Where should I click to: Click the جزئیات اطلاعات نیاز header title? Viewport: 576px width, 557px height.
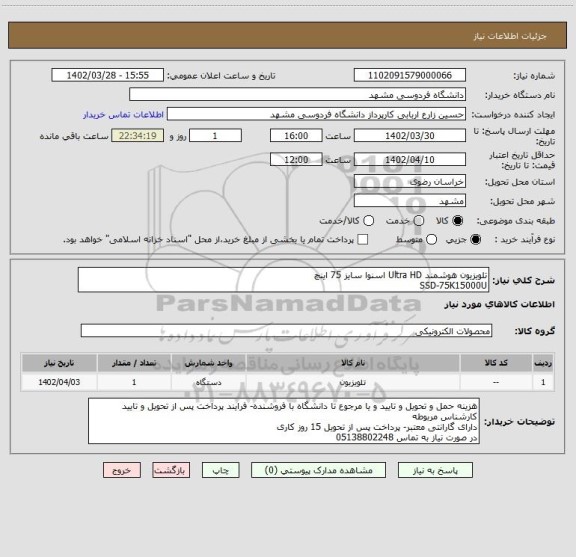[510, 36]
